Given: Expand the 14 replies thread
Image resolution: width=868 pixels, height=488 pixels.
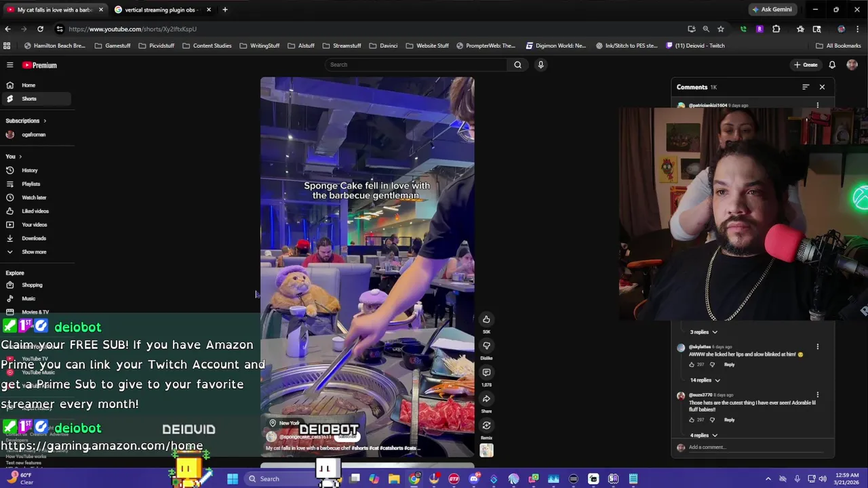Looking at the screenshot, I should [x=705, y=380].
